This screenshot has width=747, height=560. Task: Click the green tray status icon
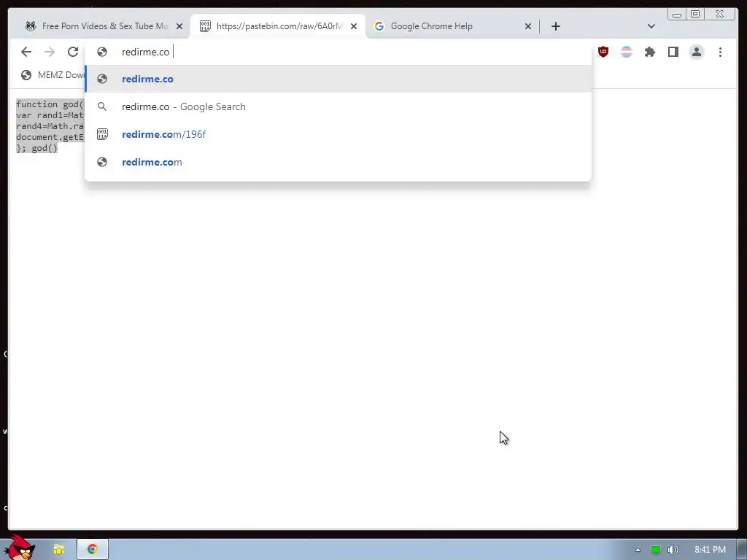(656, 550)
